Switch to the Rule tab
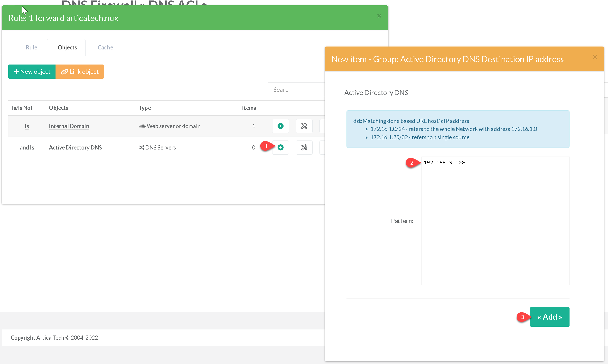This screenshot has height=364, width=608. 31,47
